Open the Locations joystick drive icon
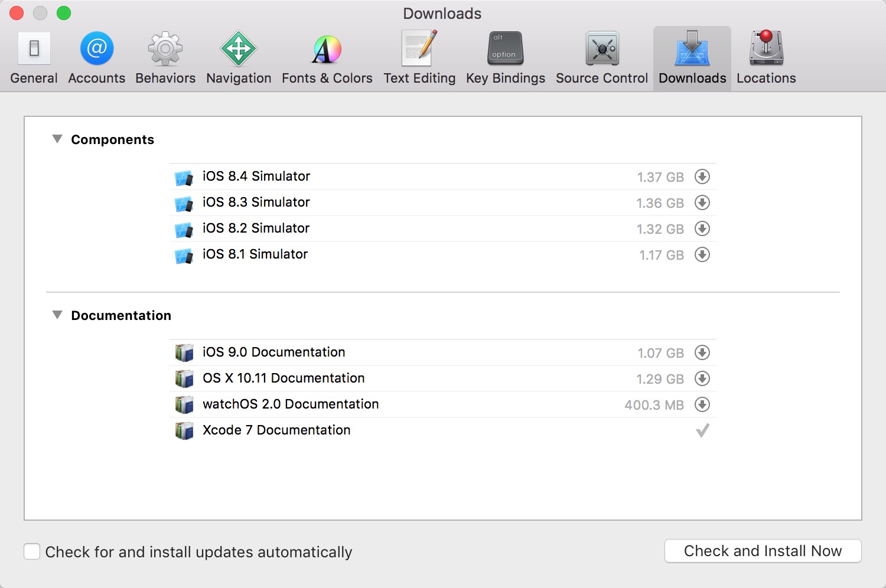Image resolution: width=886 pixels, height=588 pixels. [766, 48]
